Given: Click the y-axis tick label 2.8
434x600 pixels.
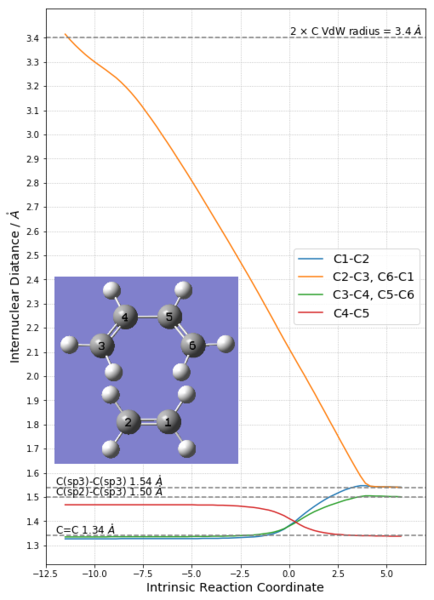Looking at the screenshot, I should tap(33, 183).
